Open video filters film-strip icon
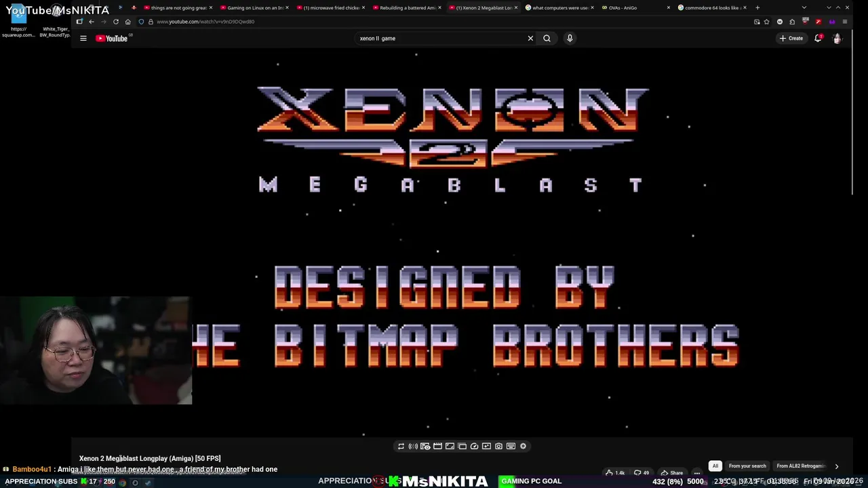The image size is (868, 488). coord(437,446)
